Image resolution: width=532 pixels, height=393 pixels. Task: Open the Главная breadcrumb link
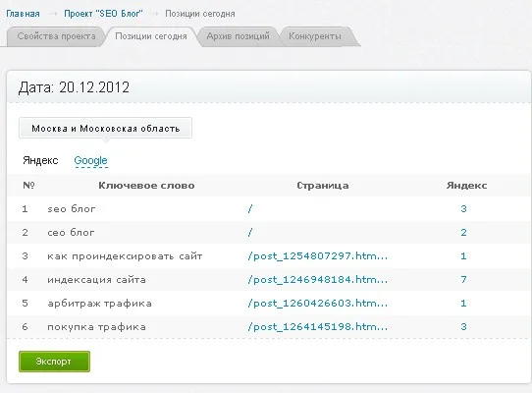point(23,14)
